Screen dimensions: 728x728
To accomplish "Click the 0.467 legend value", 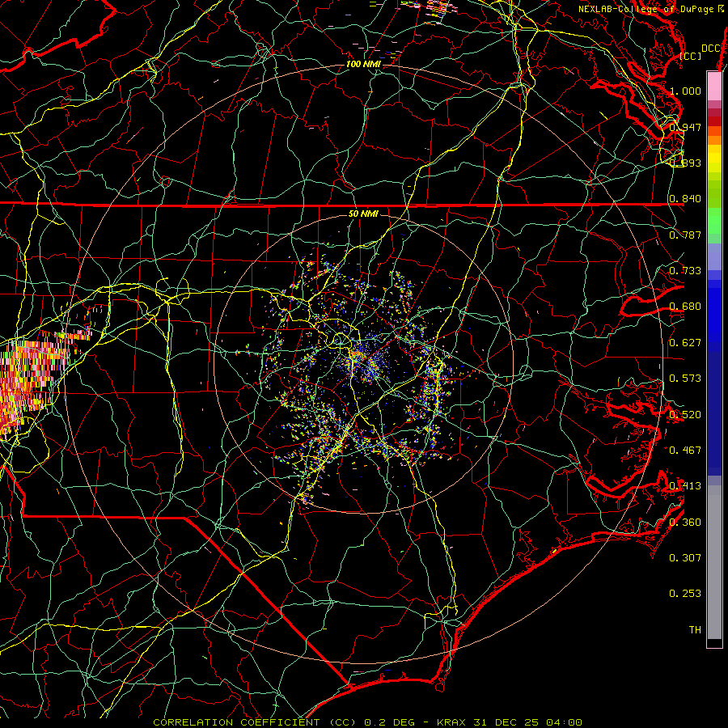I will 685,450.
